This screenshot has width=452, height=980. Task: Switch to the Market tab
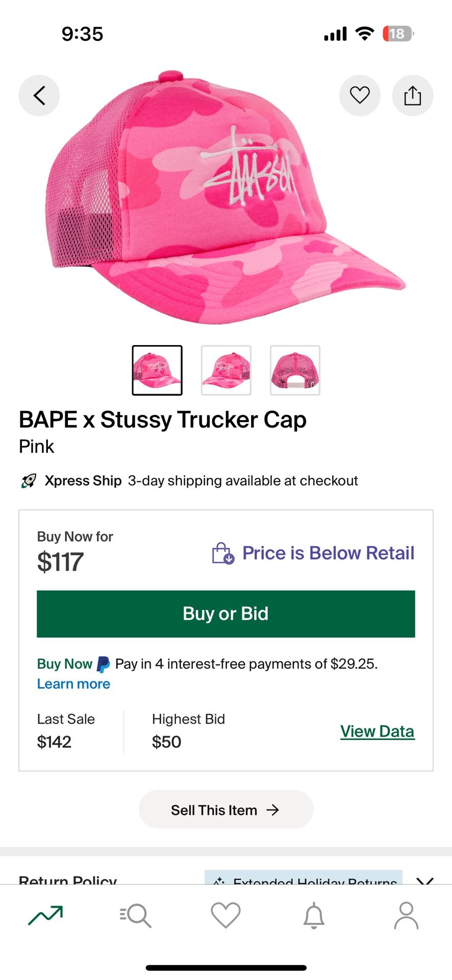(x=45, y=915)
